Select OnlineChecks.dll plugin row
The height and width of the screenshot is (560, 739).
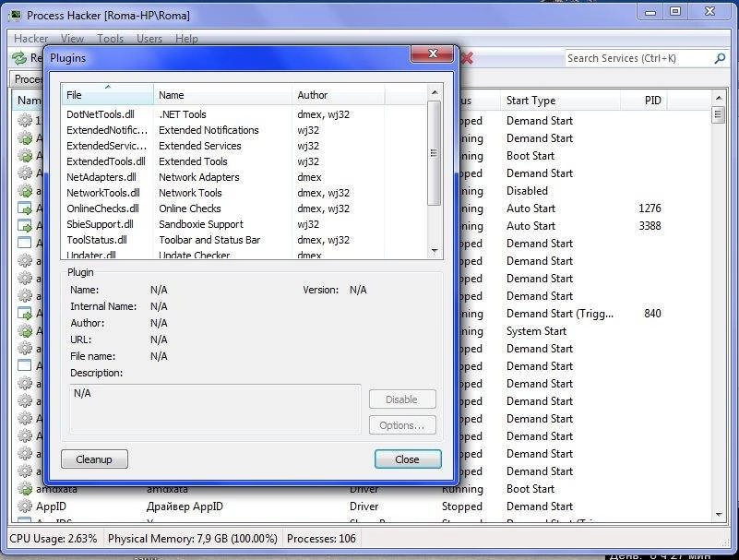pyautogui.click(x=244, y=209)
